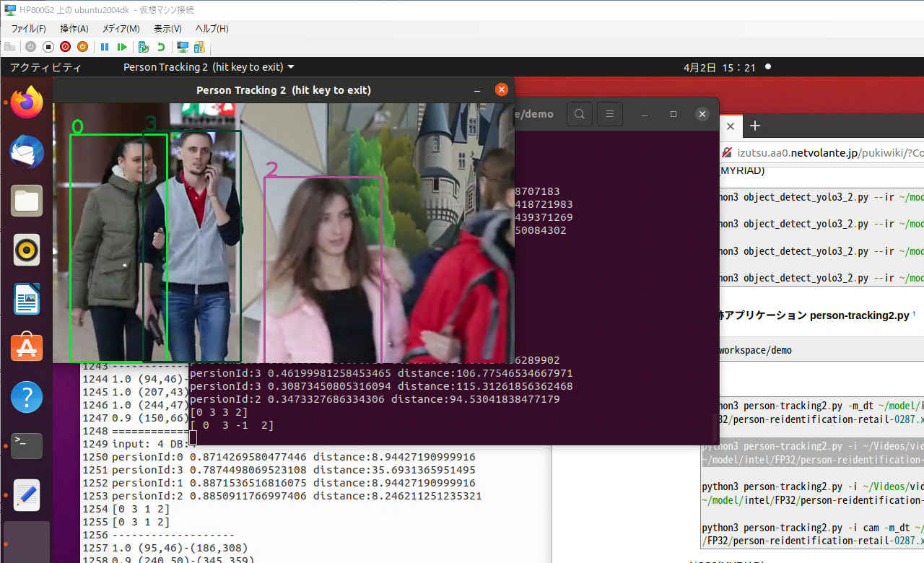This screenshot has width=924, height=563.
Task: Open the ヘルプ(H) menu
Action: coord(212,28)
